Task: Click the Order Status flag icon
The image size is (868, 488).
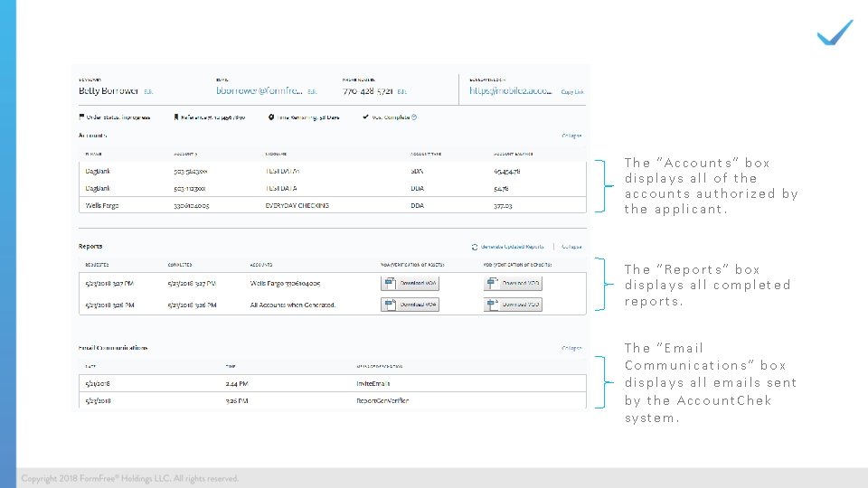Action: click(x=81, y=117)
